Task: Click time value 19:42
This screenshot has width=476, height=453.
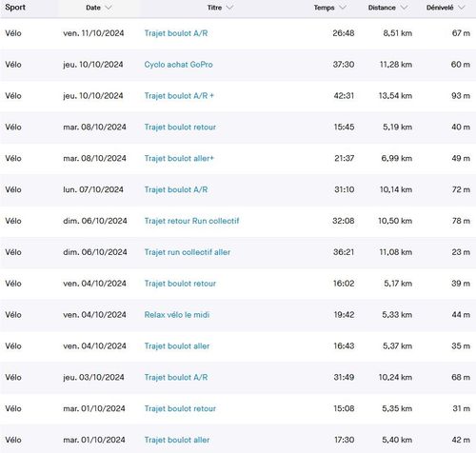Action: tap(344, 315)
